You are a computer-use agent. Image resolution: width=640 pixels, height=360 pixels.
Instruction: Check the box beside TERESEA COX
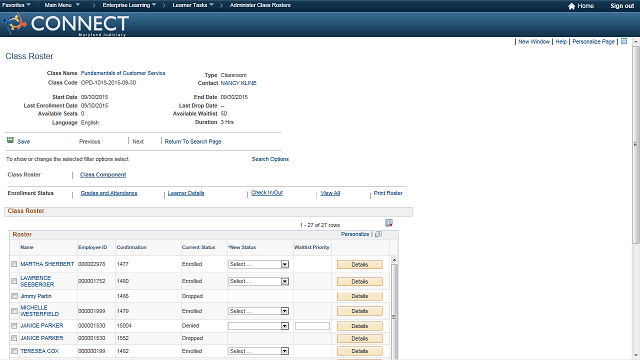click(14, 351)
